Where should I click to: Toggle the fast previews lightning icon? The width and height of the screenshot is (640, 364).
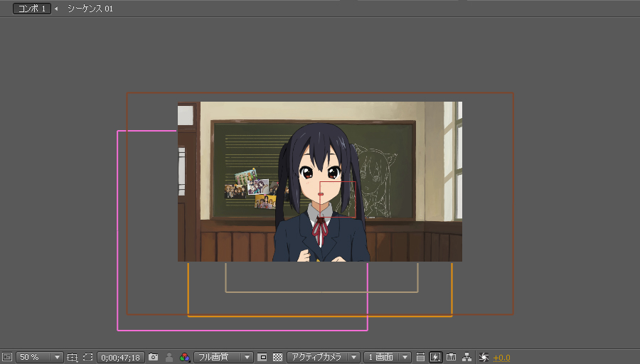pyautogui.click(x=435, y=357)
